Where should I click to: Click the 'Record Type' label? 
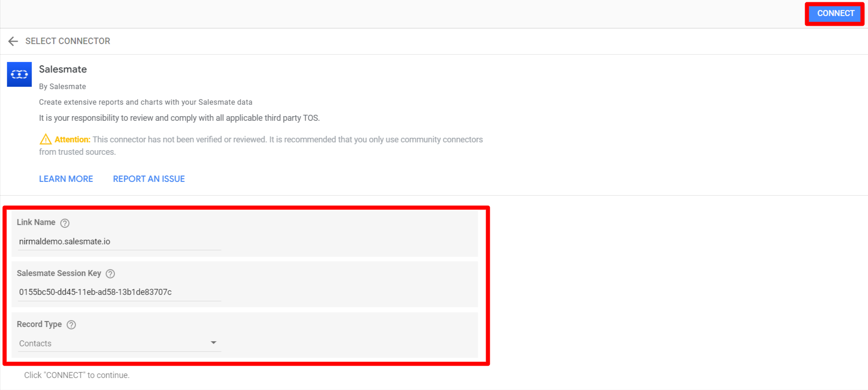(39, 324)
